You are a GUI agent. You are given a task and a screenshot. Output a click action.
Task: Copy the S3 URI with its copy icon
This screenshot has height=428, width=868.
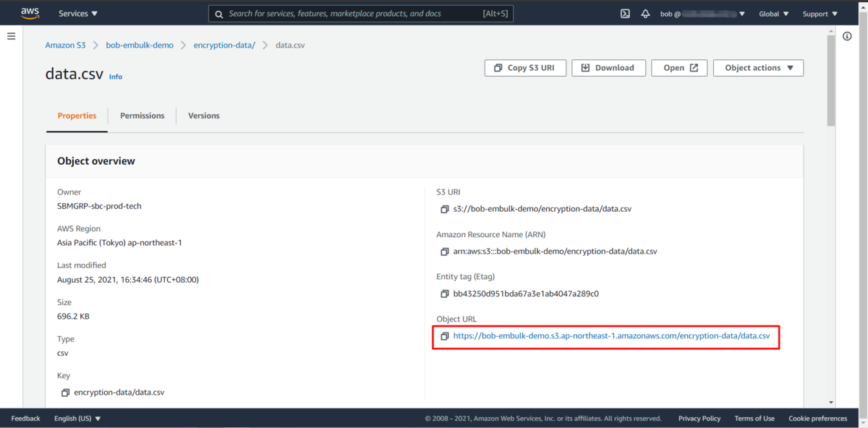click(x=445, y=210)
